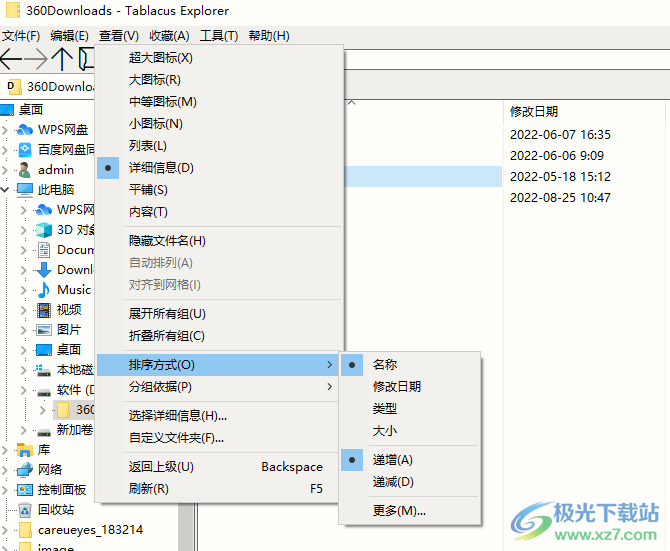Screen dimensions: 670x551
Task: Click the 本地磁盘 drive icon
Action: coord(44,370)
